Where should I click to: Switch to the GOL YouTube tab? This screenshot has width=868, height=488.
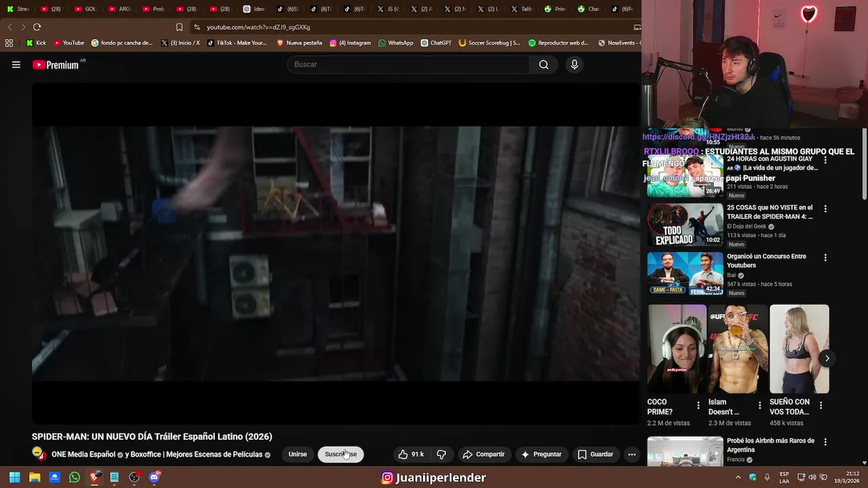[x=86, y=9]
